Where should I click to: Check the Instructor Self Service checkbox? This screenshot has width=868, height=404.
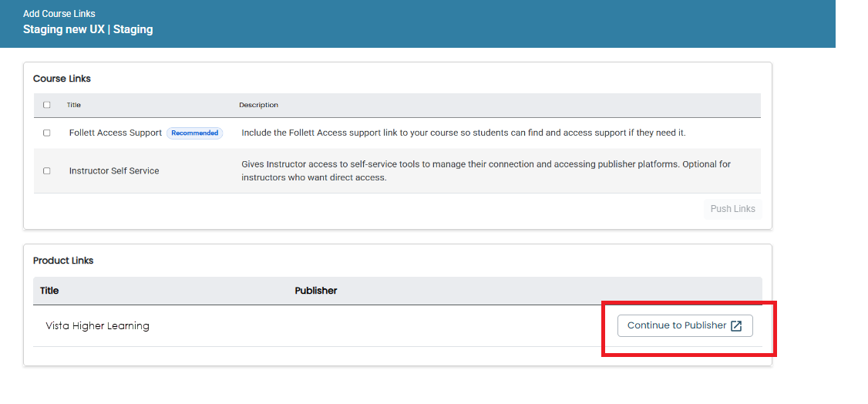click(46, 171)
